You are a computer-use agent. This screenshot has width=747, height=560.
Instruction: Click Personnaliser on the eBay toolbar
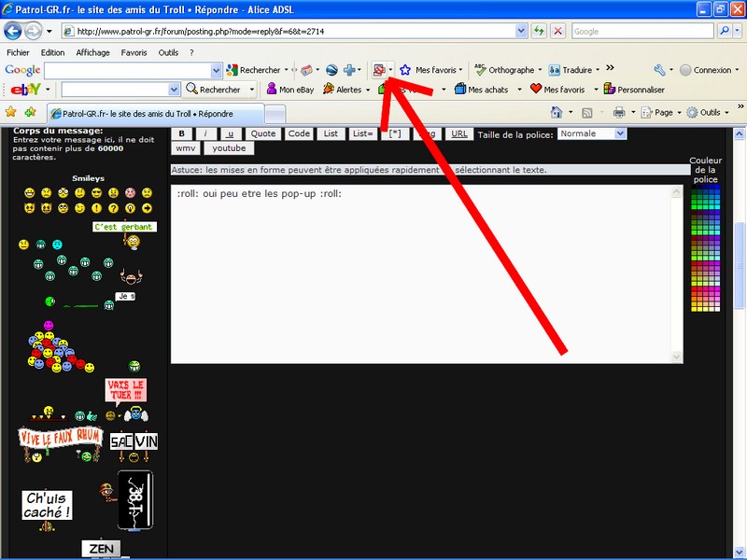(634, 89)
